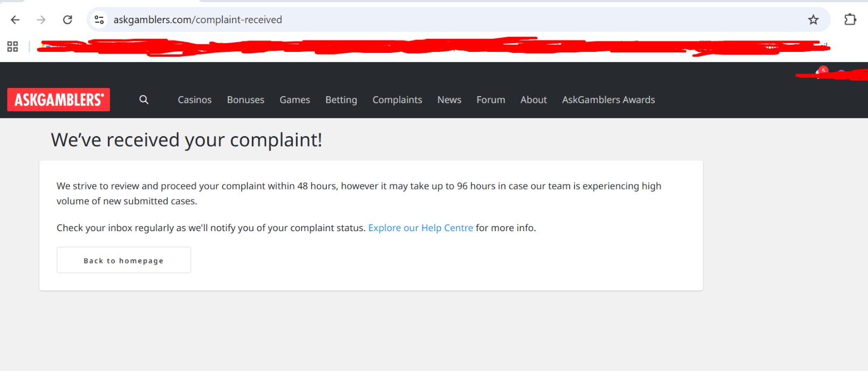
Task: Bookmark this page with the star icon
Action: pyautogui.click(x=813, y=20)
